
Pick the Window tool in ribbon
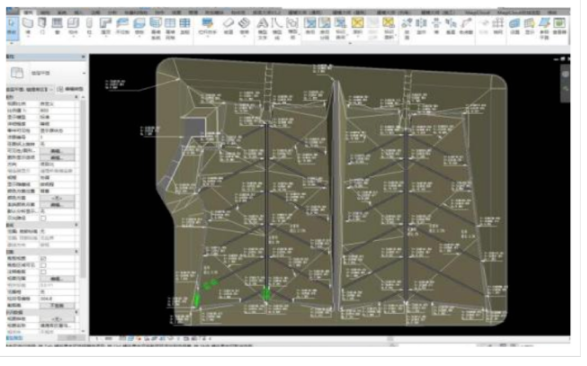coord(57,26)
